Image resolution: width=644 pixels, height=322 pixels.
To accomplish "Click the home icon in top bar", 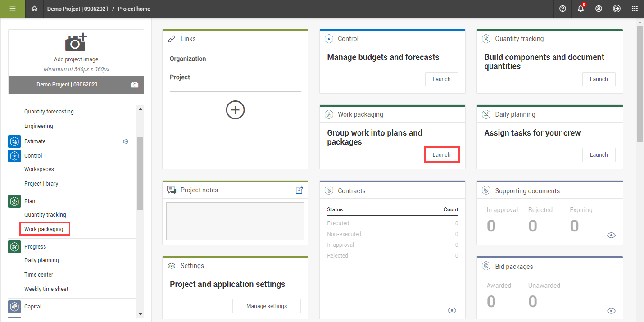I will [34, 9].
